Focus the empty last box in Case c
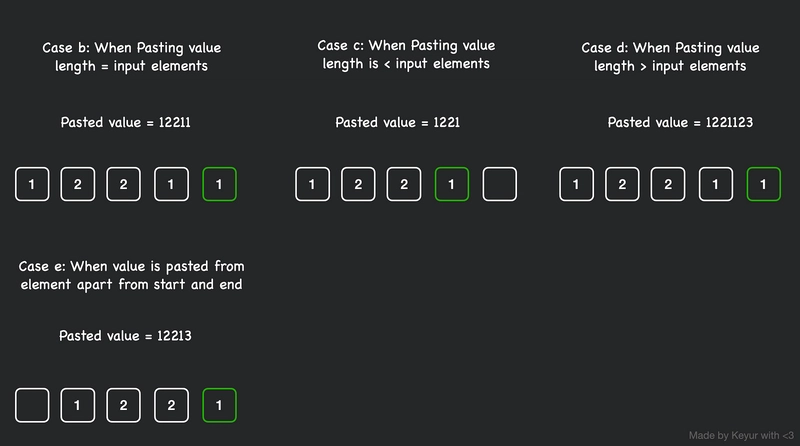 pos(499,184)
